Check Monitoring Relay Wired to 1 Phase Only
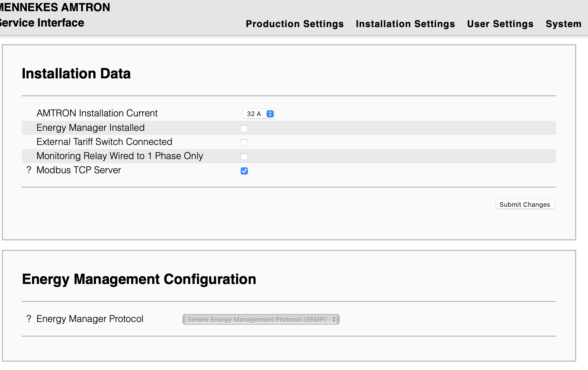 244,157
